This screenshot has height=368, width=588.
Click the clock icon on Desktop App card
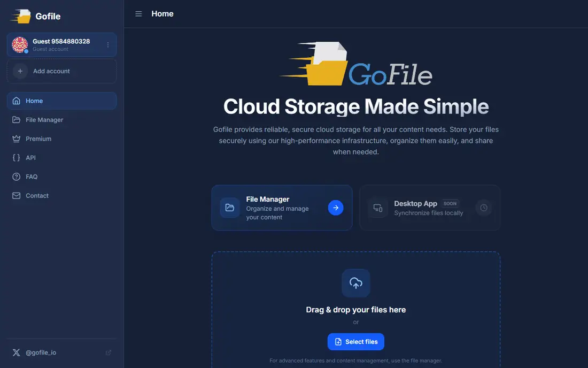click(484, 208)
